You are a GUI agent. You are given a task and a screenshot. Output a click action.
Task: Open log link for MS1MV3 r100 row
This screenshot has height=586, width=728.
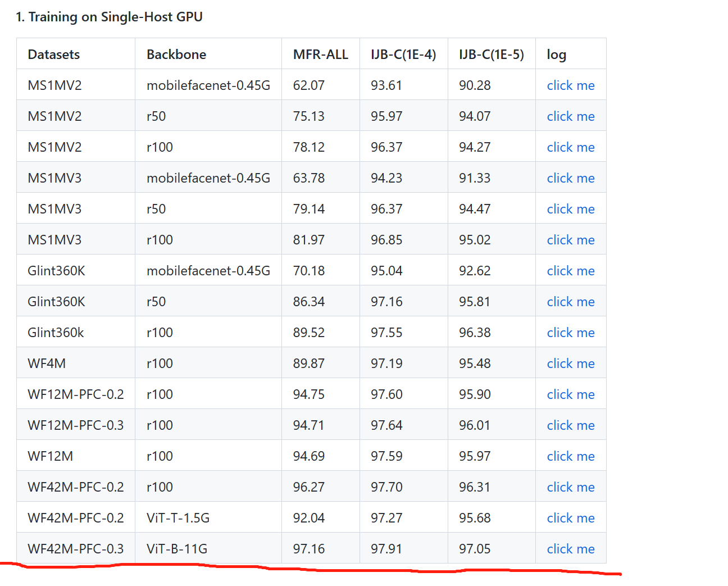[x=571, y=239]
